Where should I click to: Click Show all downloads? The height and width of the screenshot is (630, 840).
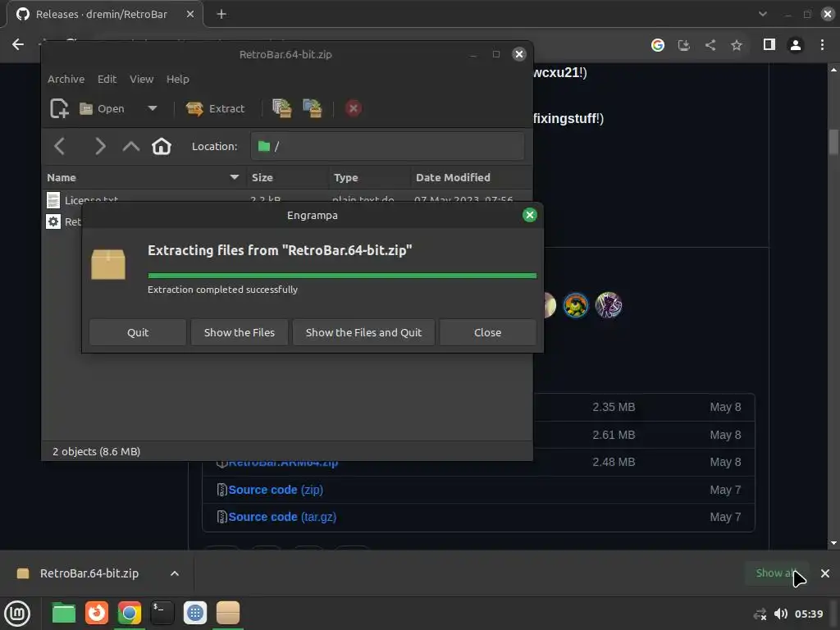(x=776, y=573)
